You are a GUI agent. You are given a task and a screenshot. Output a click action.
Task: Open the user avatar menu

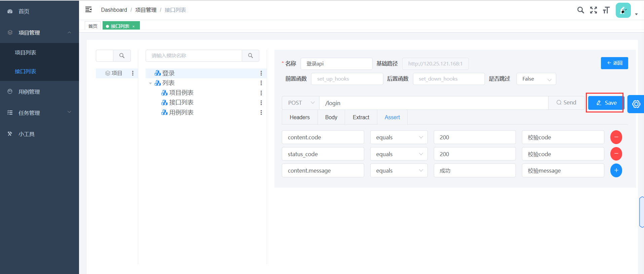[623, 10]
